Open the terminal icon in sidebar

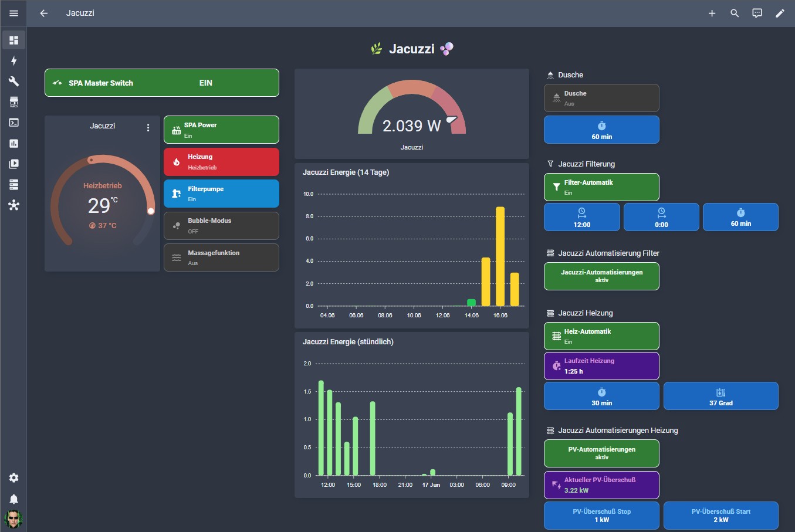click(x=13, y=123)
